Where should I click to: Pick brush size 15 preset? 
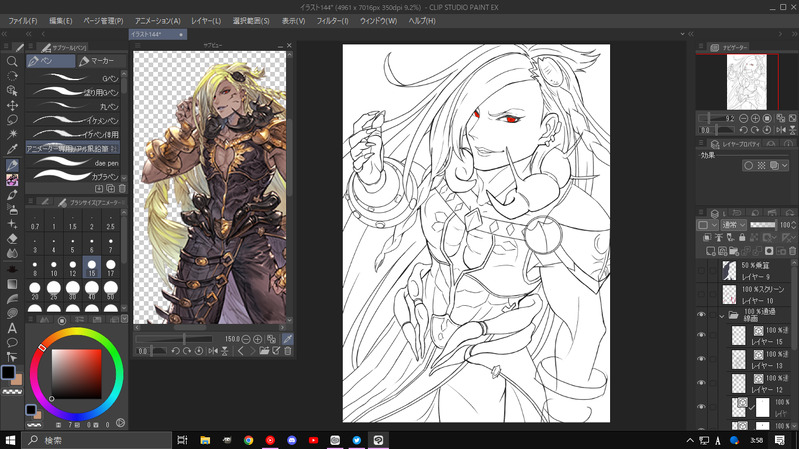click(92, 267)
